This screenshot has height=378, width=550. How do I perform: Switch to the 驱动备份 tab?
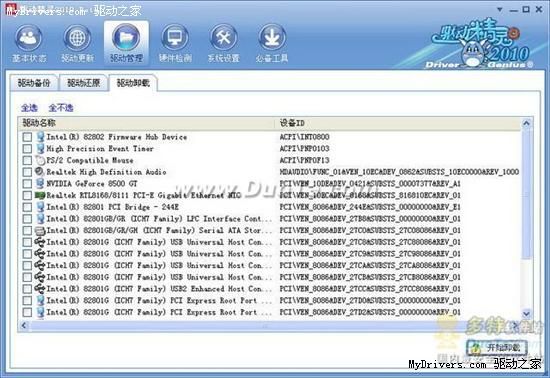click(x=34, y=83)
